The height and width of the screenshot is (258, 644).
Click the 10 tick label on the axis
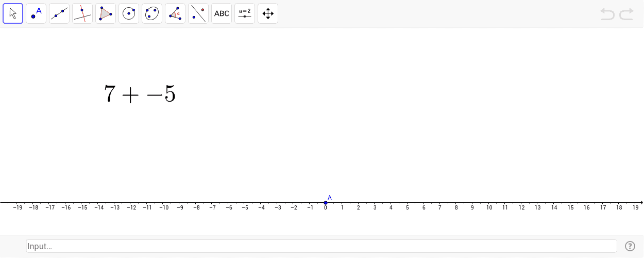coord(489,208)
